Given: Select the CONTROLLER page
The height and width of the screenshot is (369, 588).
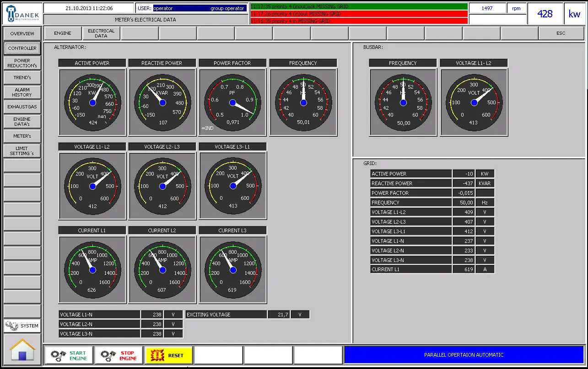Looking at the screenshot, I should (x=22, y=48).
